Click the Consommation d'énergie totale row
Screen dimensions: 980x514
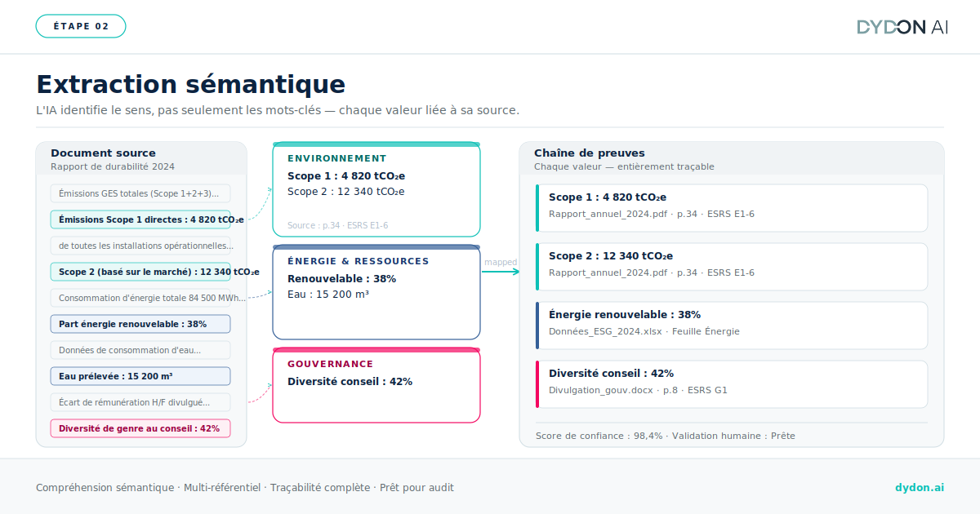140,298
